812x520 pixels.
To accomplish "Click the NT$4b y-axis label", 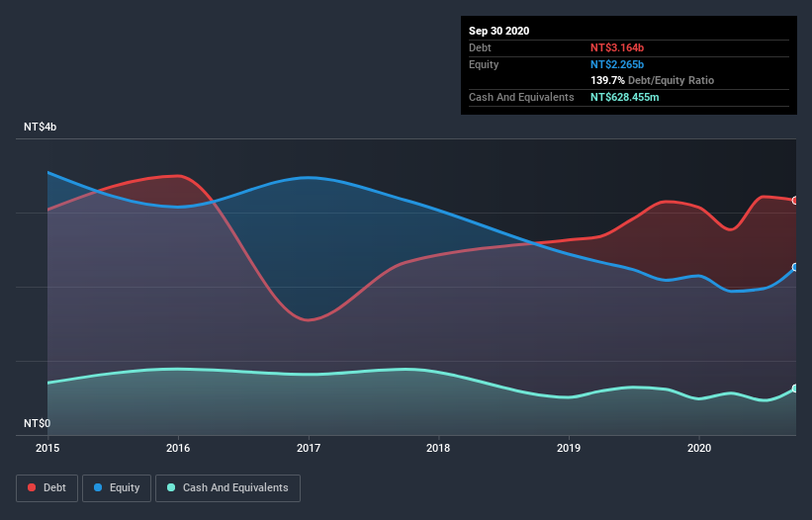I will pyautogui.click(x=40, y=127).
